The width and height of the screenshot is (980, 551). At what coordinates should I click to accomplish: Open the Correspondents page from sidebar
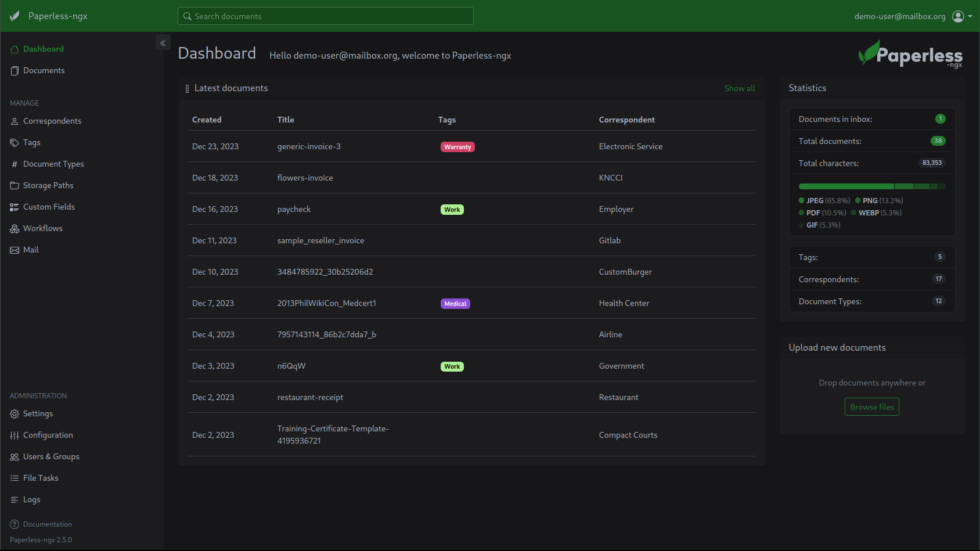52,121
